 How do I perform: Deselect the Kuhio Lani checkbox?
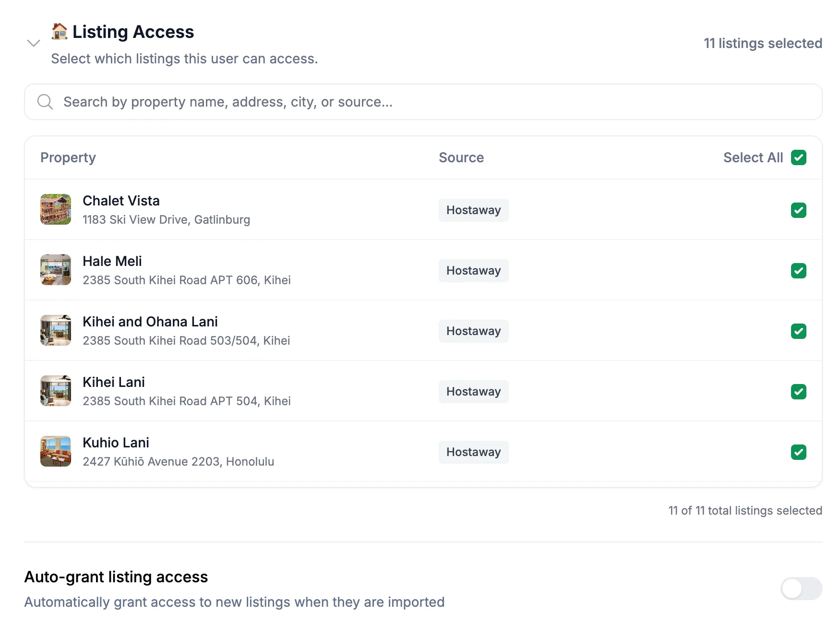(798, 452)
